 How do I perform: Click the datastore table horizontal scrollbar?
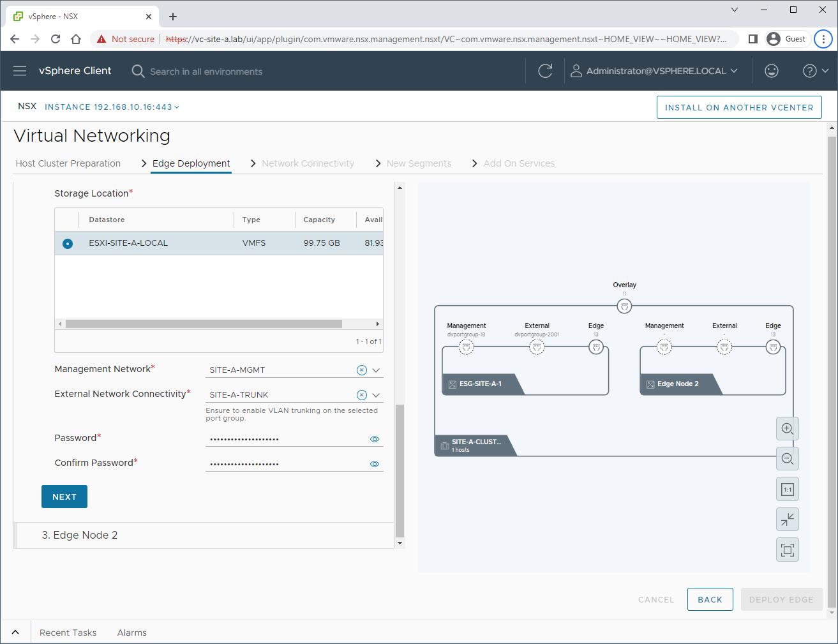[204, 324]
